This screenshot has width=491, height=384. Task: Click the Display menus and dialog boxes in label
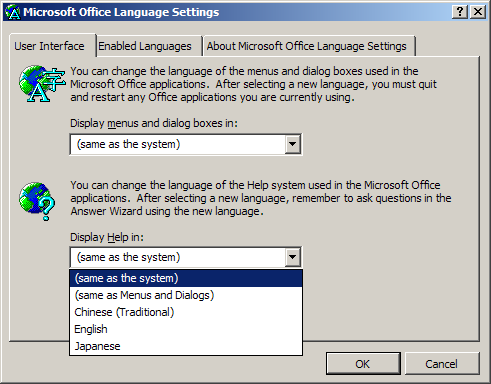tap(154, 124)
